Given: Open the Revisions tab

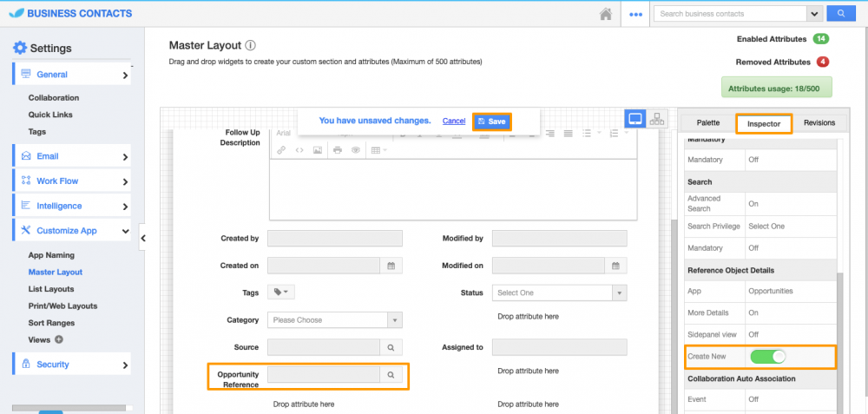Looking at the screenshot, I should pos(819,123).
